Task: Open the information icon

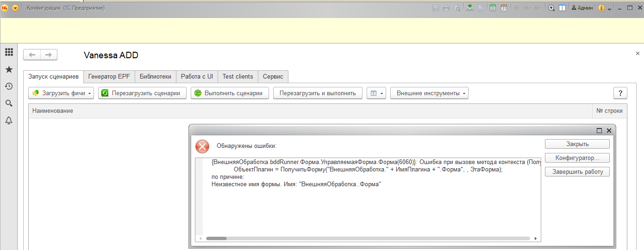Action: 601,8
